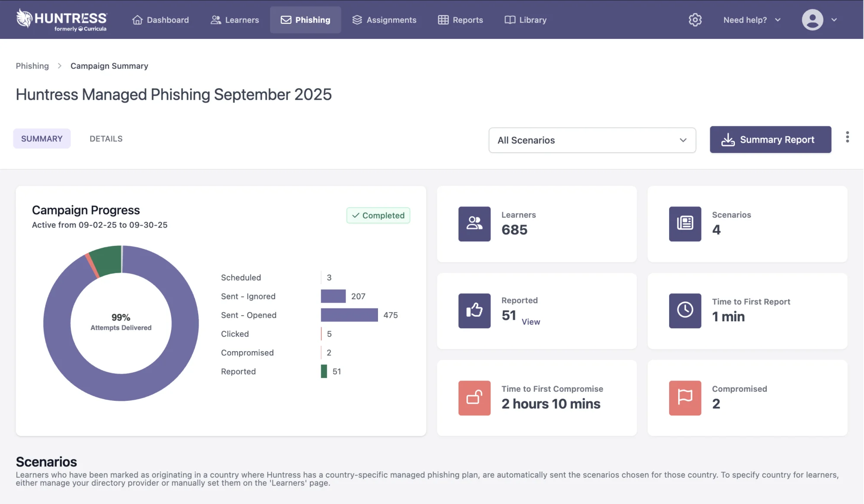This screenshot has width=864, height=504.
Task: Click the Reported thumbs-up icon tile
Action: (x=474, y=311)
